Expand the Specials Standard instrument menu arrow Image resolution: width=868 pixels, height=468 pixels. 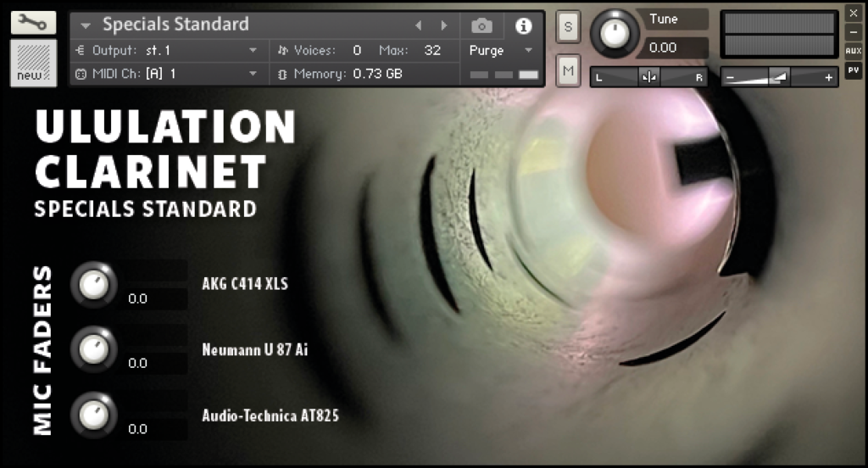(x=86, y=25)
